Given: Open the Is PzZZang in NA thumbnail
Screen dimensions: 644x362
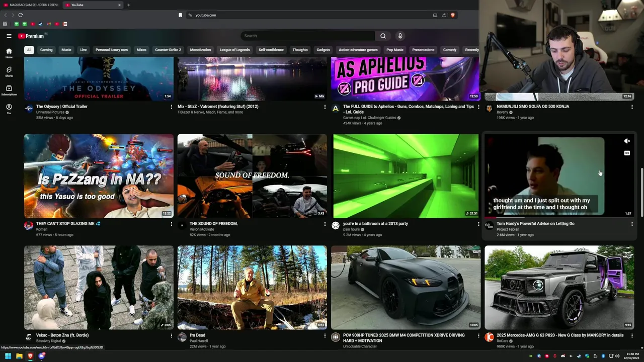Looking at the screenshot, I should coord(99,175).
